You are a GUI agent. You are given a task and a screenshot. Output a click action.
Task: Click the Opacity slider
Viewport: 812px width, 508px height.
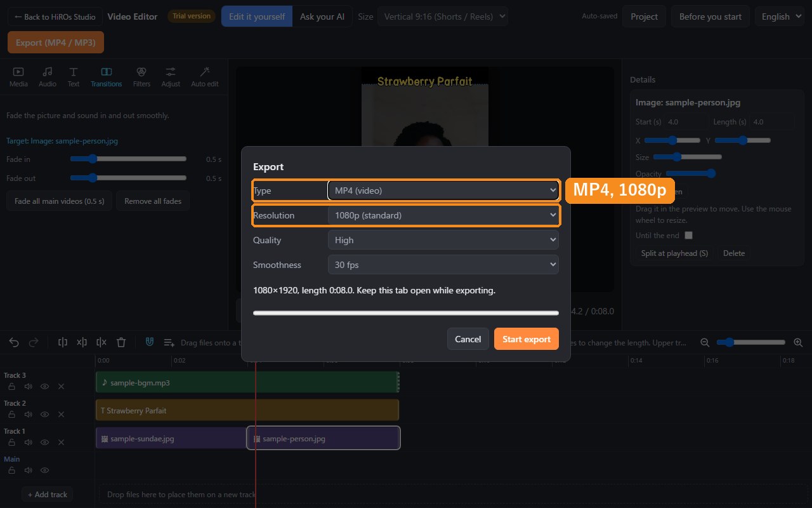pos(691,173)
